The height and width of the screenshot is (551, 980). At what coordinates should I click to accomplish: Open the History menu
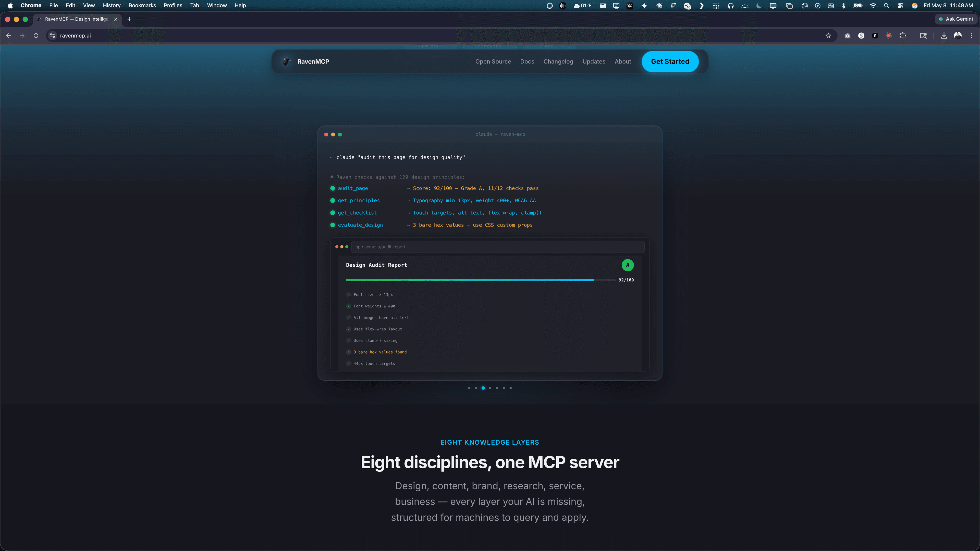point(112,5)
